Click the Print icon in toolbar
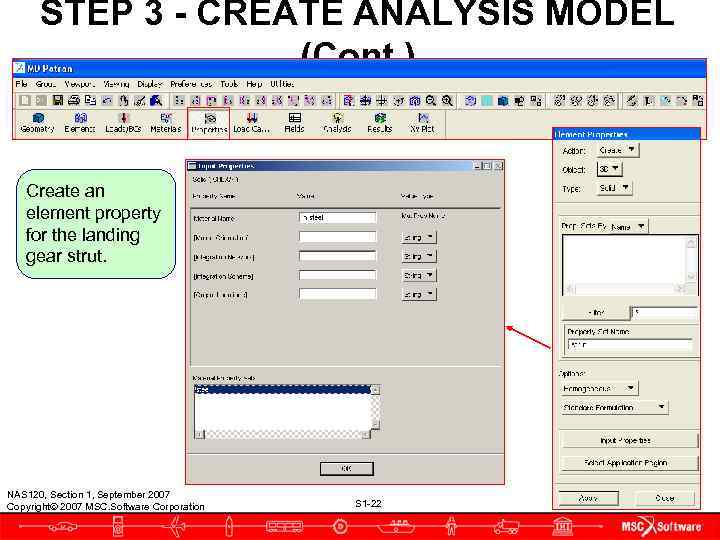This screenshot has height=540, width=720. click(x=73, y=100)
